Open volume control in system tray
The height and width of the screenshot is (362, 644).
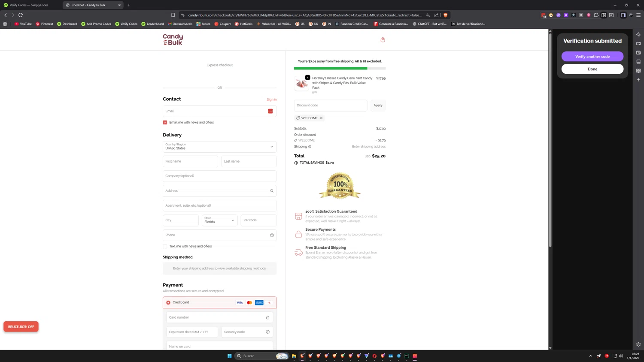click(621, 356)
